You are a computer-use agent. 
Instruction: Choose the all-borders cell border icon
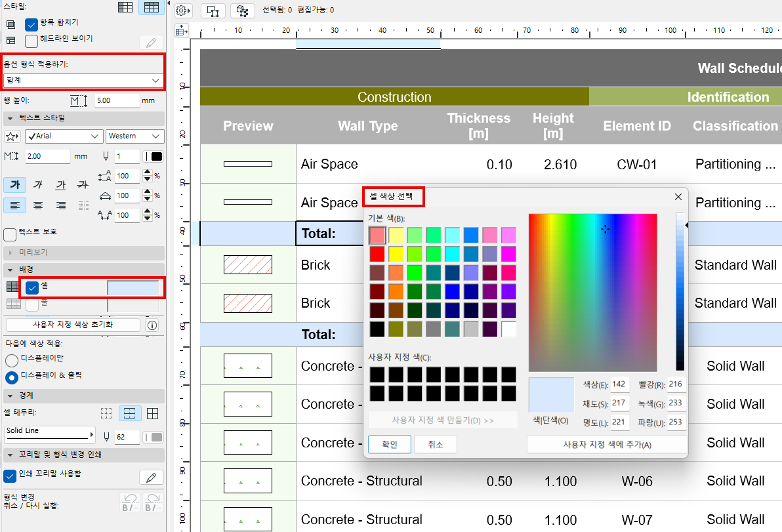point(152,414)
